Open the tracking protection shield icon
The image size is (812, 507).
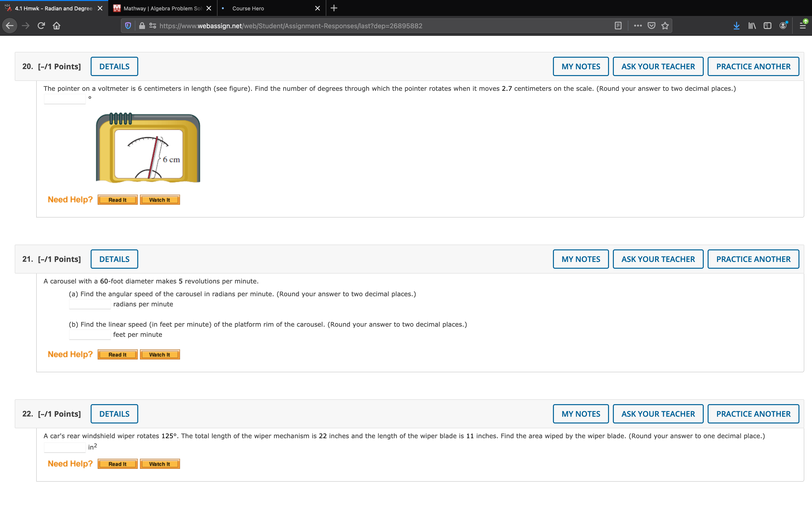(128, 26)
